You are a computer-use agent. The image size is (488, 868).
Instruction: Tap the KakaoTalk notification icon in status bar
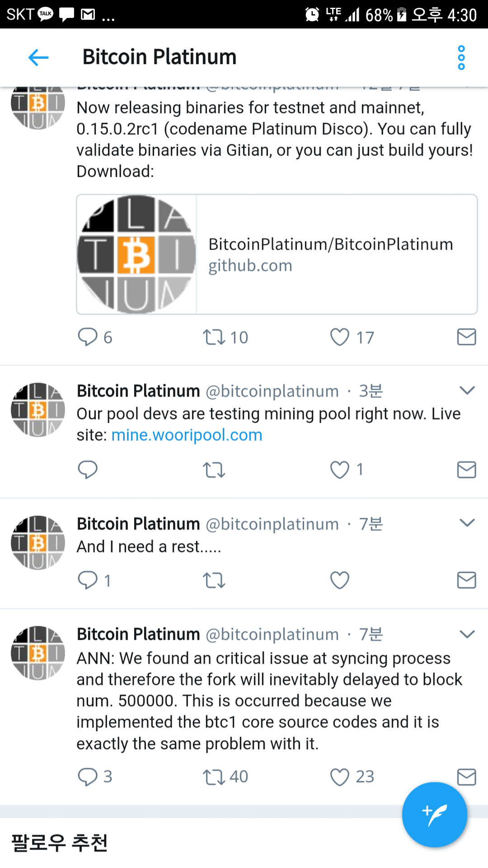click(46, 14)
